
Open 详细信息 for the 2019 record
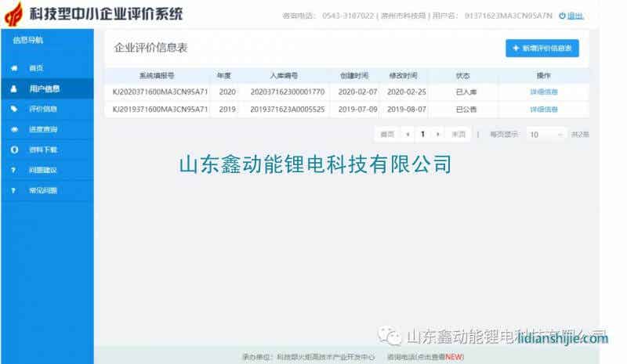(x=544, y=110)
